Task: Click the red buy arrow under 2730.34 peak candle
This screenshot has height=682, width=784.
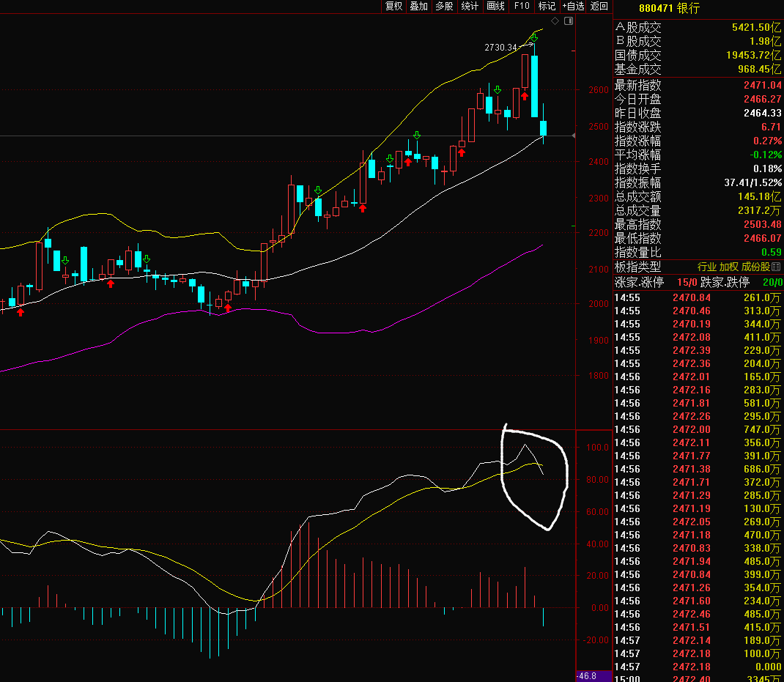Action: pos(525,95)
